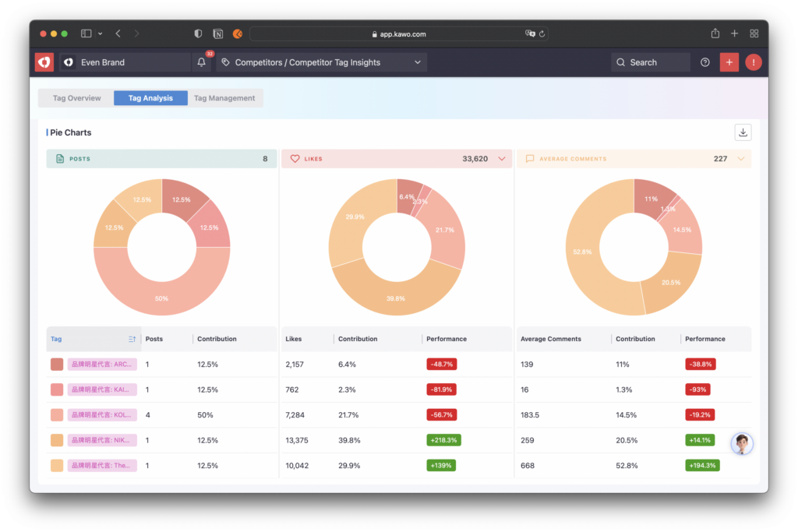
Task: Expand the Average Comments metric dropdown
Action: coord(740,159)
